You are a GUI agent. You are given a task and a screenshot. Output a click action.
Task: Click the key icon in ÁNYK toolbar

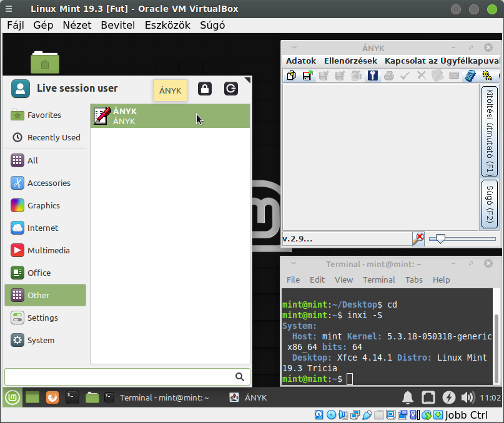coord(373,75)
